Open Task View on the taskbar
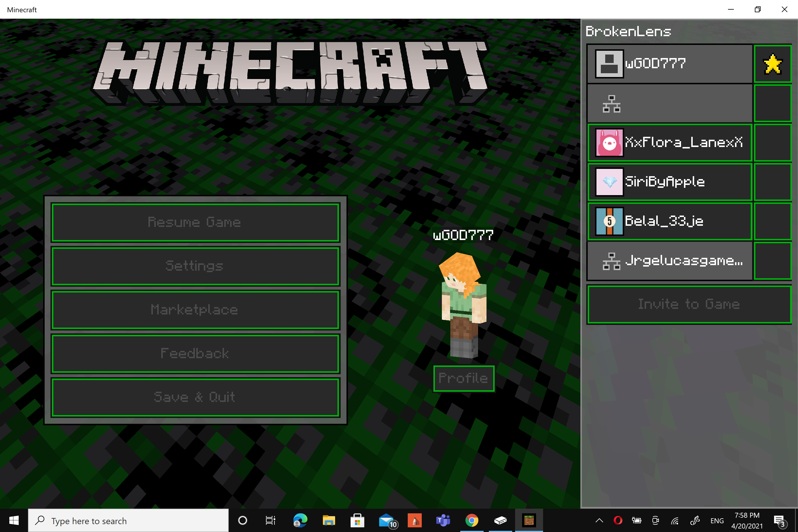 click(270, 520)
